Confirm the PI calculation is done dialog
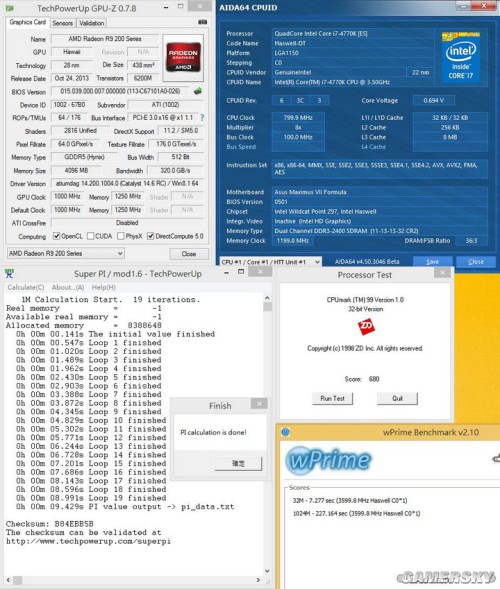500x589 pixels. click(239, 464)
